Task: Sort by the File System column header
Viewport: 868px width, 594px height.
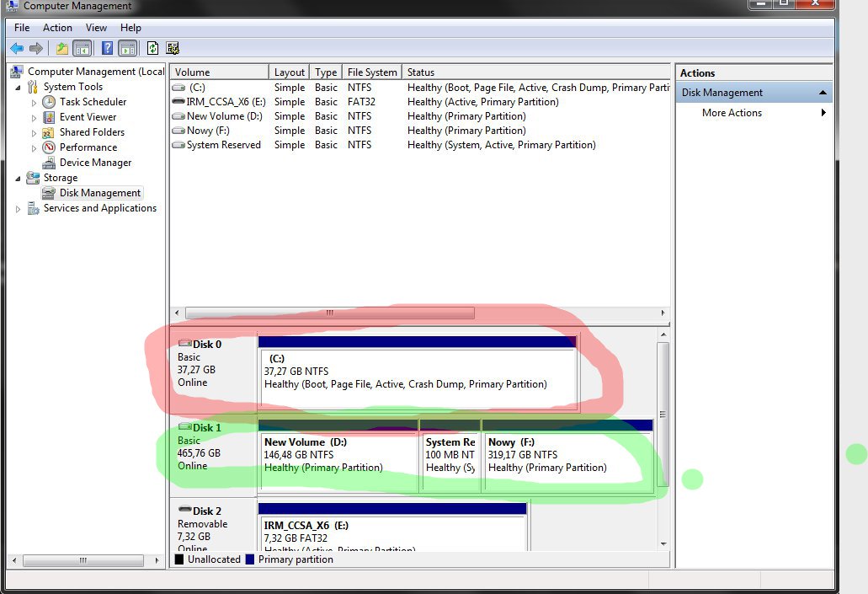Action: point(372,72)
